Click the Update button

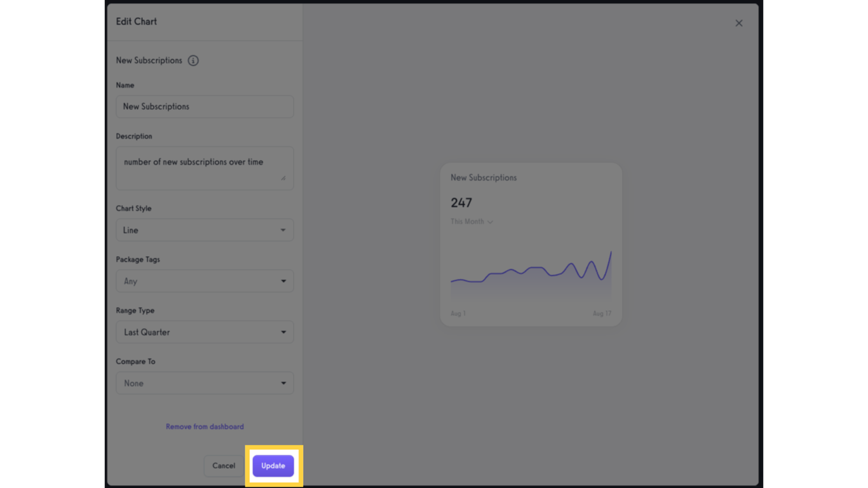tap(273, 466)
